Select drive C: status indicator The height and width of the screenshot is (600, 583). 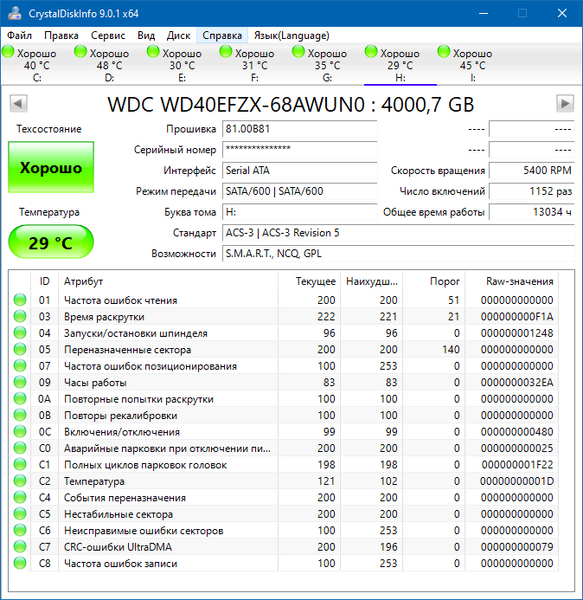coord(8,52)
